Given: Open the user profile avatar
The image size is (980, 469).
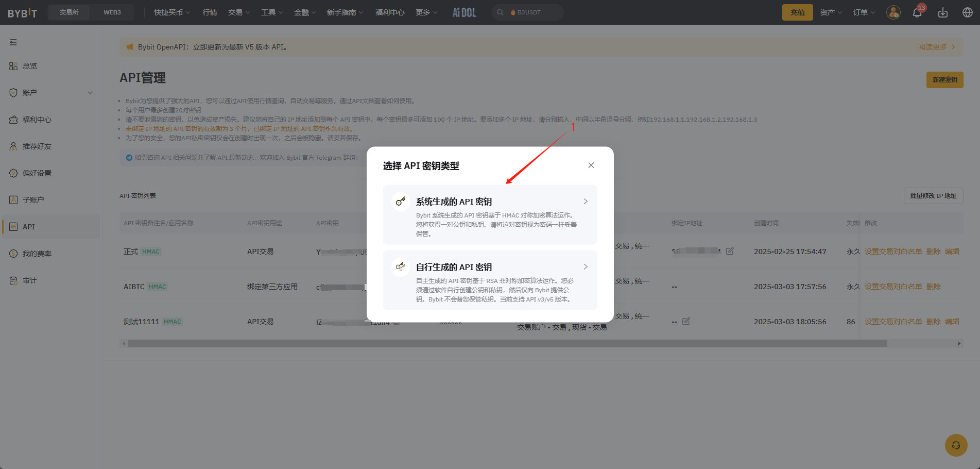Looking at the screenshot, I should click(893, 12).
